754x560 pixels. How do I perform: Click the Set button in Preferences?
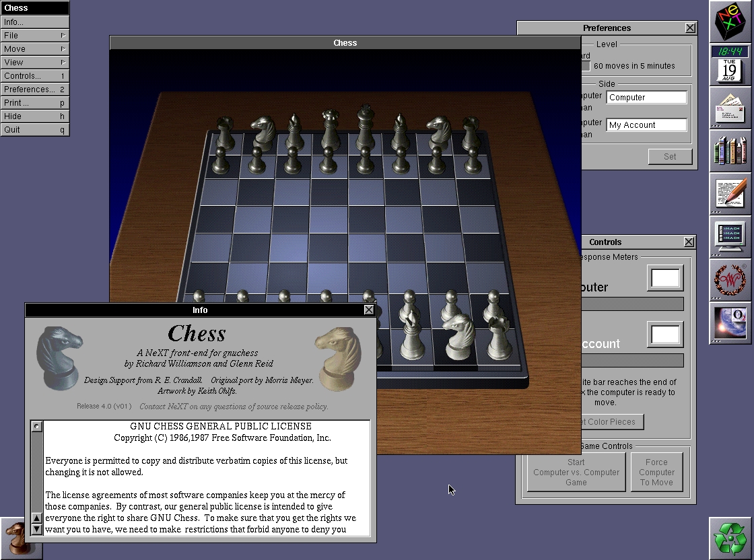click(x=670, y=157)
